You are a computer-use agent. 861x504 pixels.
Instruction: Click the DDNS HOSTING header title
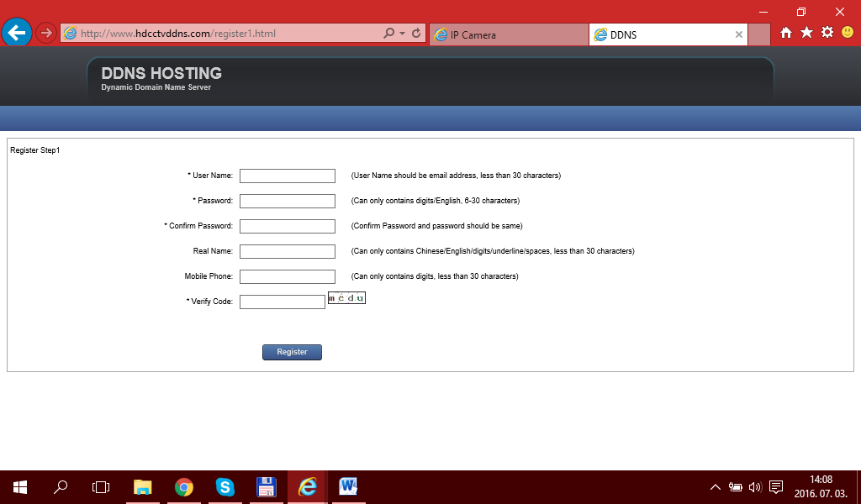coord(161,73)
